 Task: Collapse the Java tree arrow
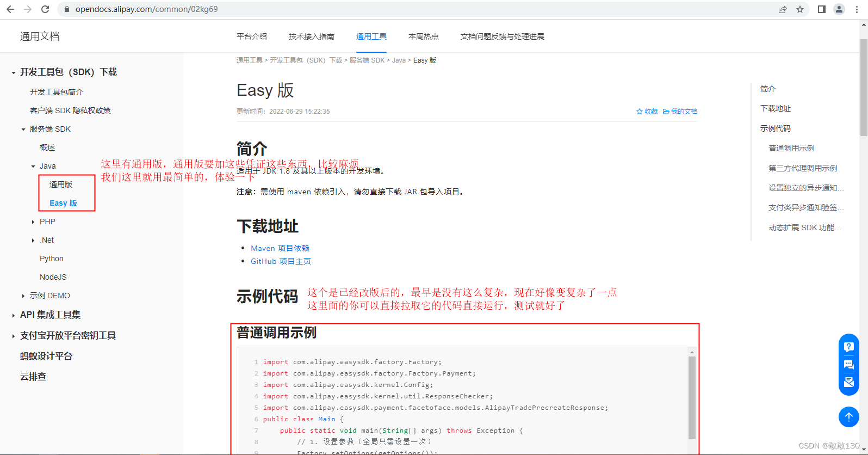pyautogui.click(x=33, y=167)
